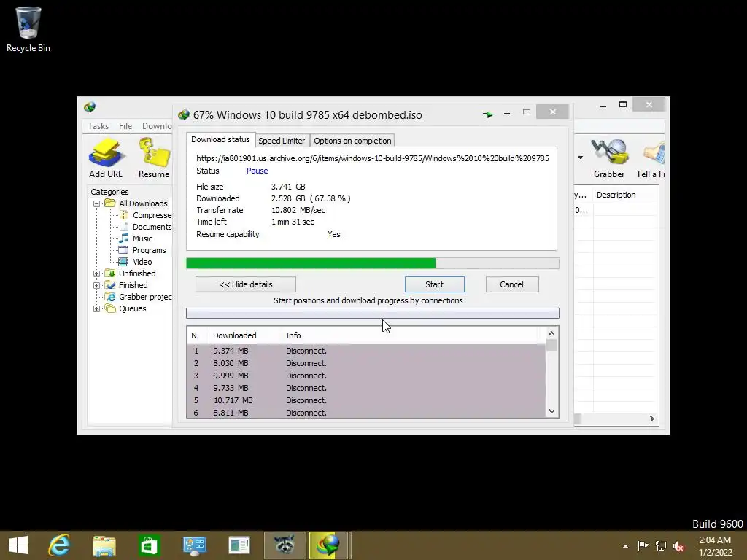Click the Internet Download Manager taskbar icon

329,545
